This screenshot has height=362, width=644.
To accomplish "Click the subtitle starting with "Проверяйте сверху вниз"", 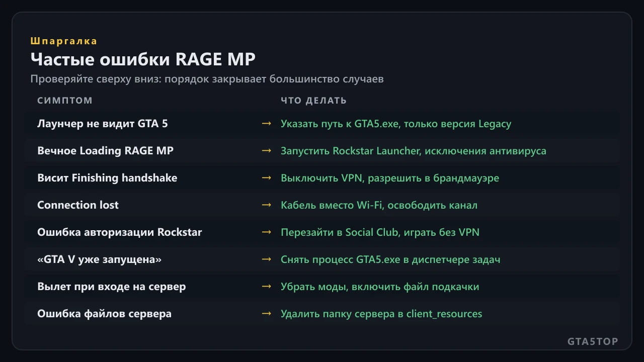I will (x=207, y=79).
